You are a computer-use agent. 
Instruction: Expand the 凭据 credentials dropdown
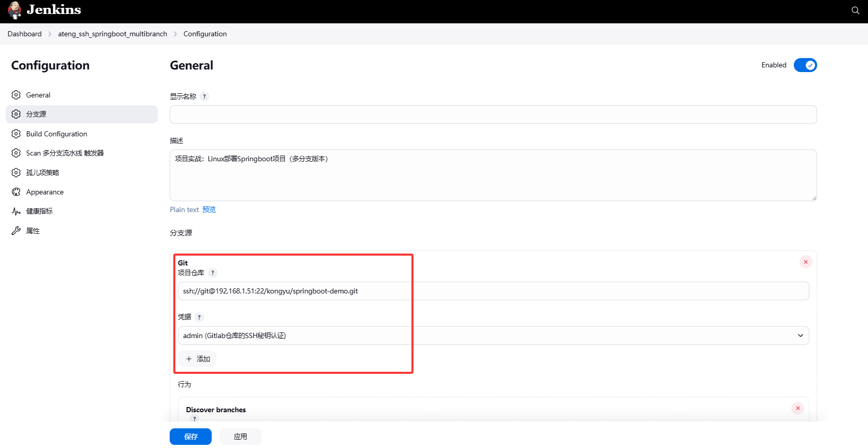(493, 335)
